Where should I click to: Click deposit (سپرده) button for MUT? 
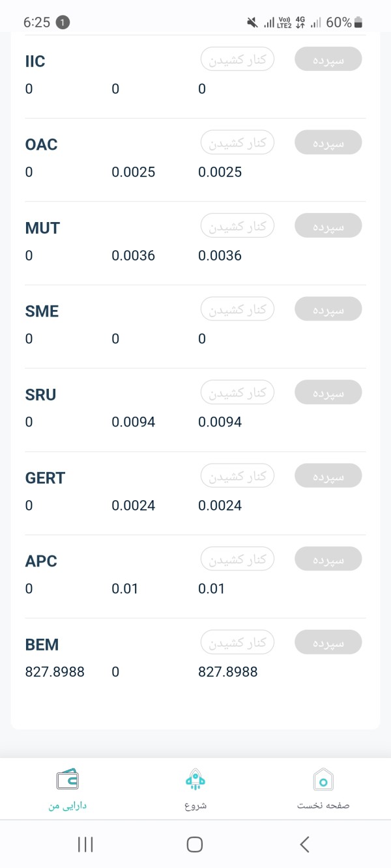[328, 225]
